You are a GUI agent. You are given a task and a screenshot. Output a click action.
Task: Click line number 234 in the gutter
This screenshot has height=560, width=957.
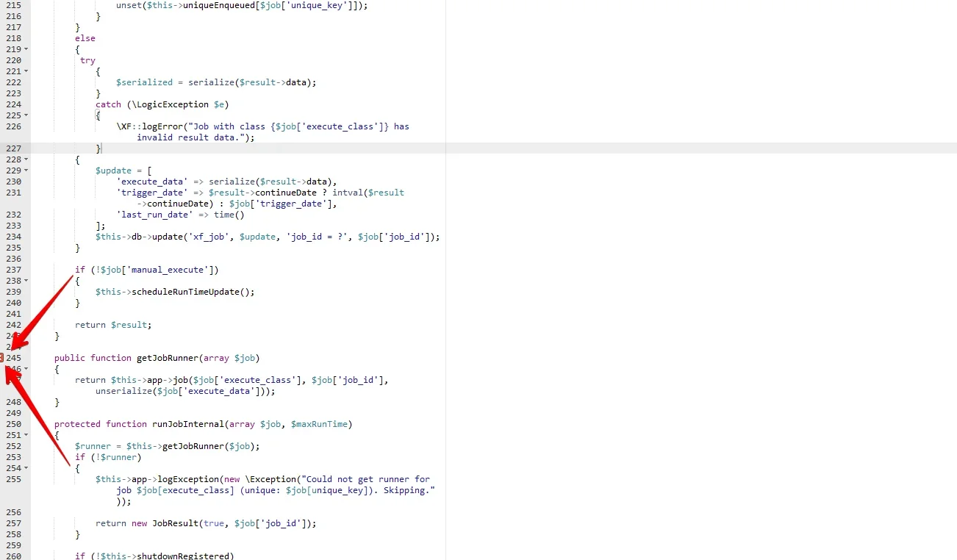(13, 237)
